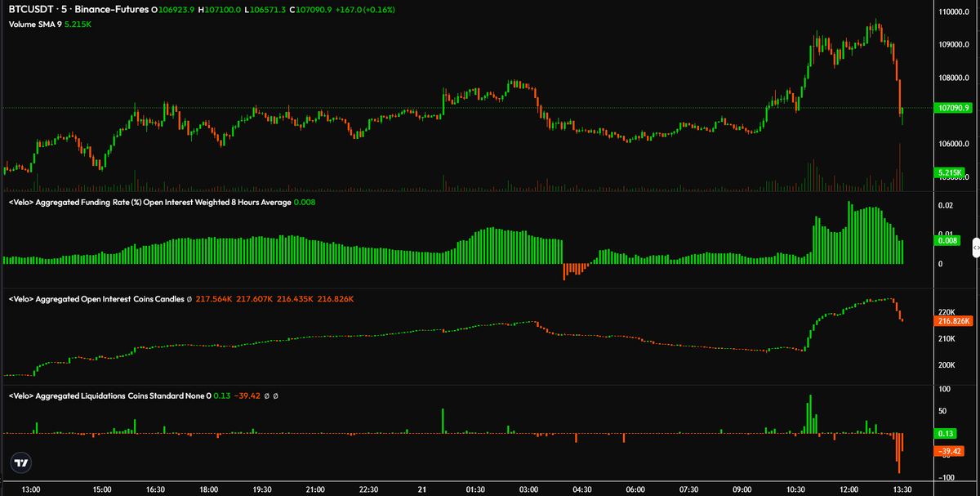Click the 10:30 time axis label
Image resolution: width=980 pixels, height=496 pixels.
pos(795,489)
